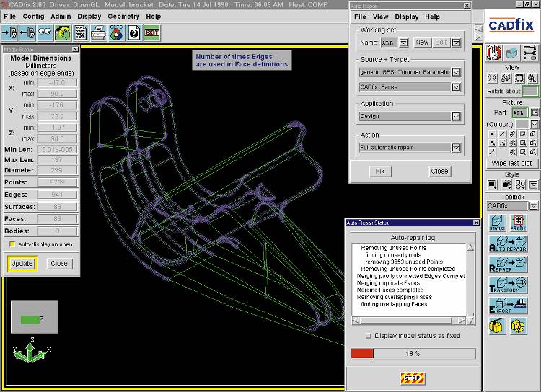Open the Colour dropdown arrow in Picture
541x392 pixels.
coord(535,124)
